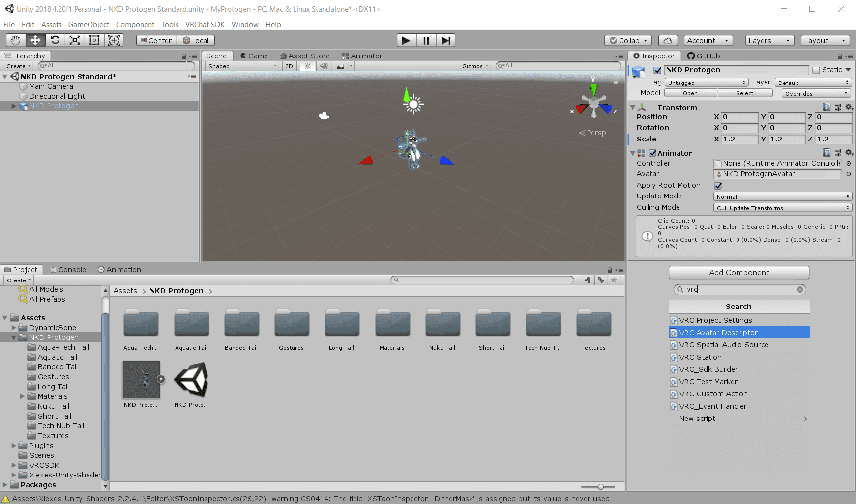Click the Play button
Screen dimensions: 856x504
point(406,40)
